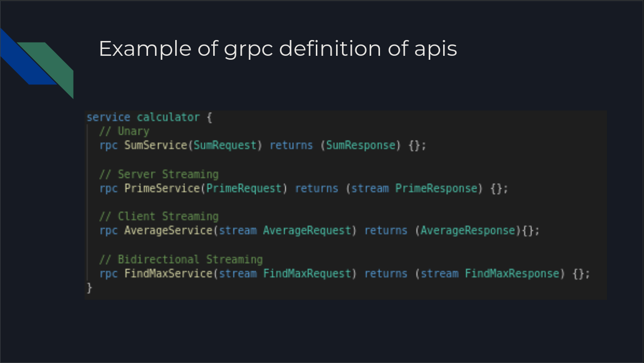Click "AverageResponse" in the code
The height and width of the screenshot is (363, 644).
[x=467, y=231]
